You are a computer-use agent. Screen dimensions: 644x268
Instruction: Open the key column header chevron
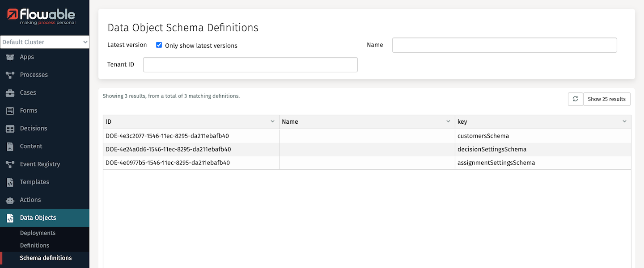(x=624, y=121)
